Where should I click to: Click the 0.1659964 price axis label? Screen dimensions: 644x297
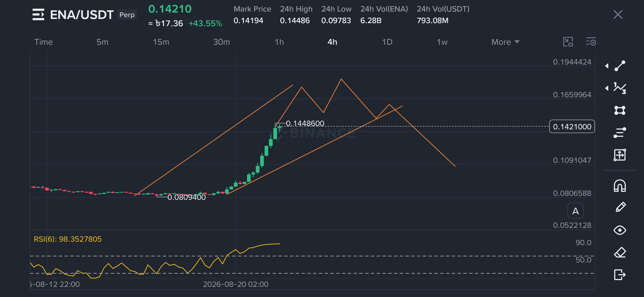point(572,95)
